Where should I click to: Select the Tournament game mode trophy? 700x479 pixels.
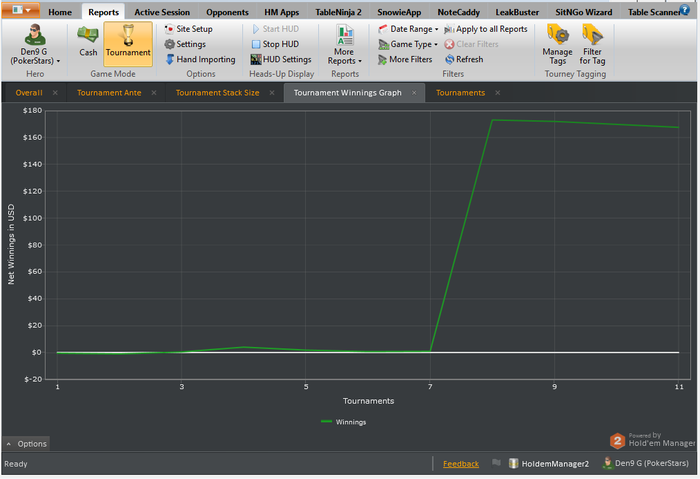(x=128, y=42)
